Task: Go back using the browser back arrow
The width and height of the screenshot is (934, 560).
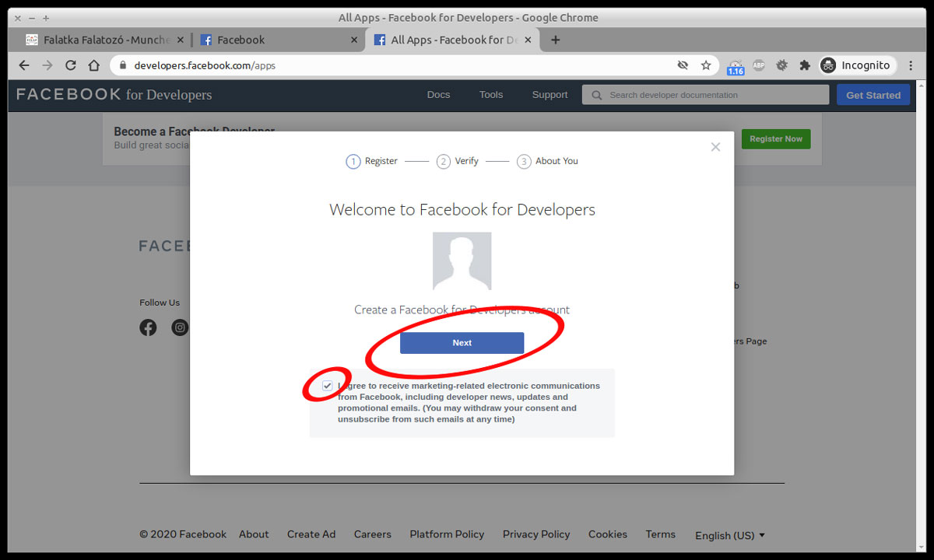Action: pos(23,65)
